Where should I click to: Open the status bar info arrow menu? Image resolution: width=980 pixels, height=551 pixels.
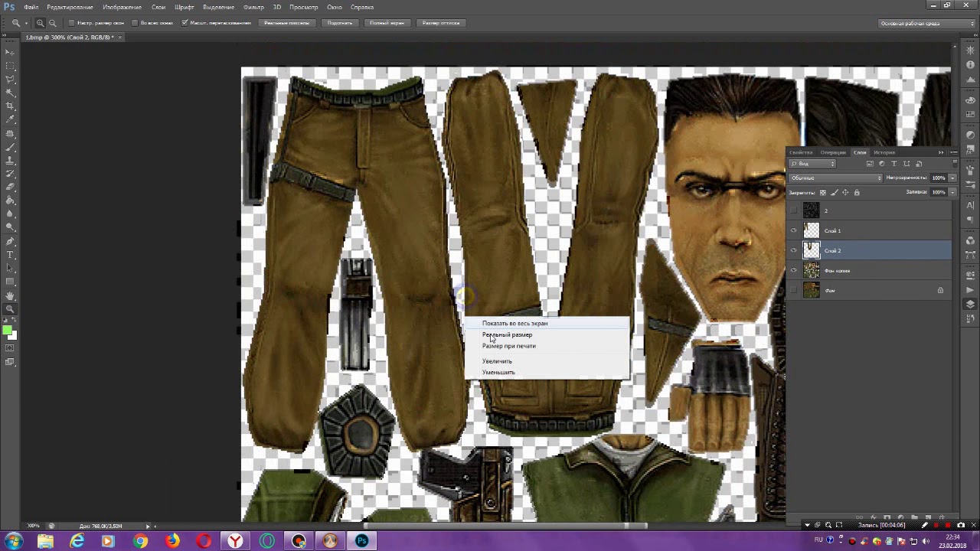pyautogui.click(x=148, y=526)
